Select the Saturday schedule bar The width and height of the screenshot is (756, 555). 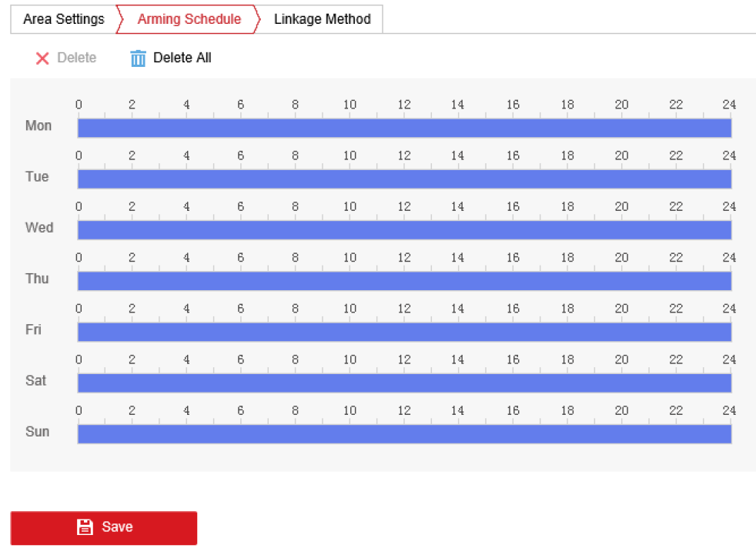(x=404, y=383)
